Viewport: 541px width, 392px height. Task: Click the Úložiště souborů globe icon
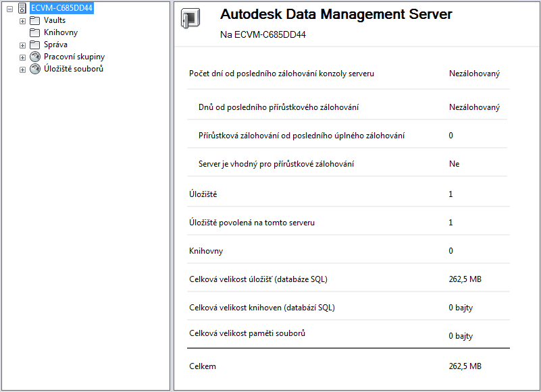[x=35, y=69]
